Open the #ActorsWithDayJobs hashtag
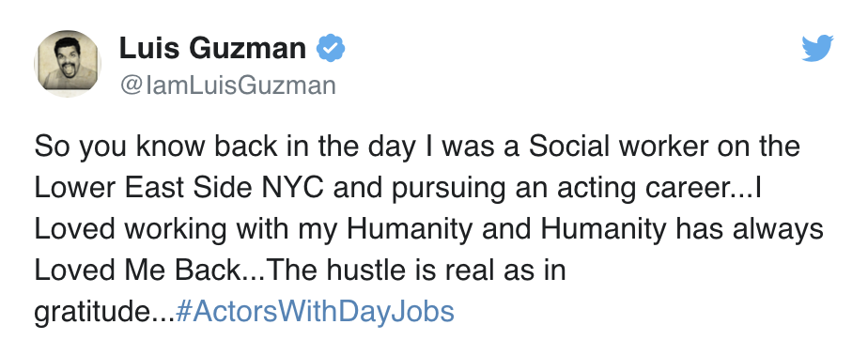Screen dimensions: 868x340 click(x=315, y=312)
